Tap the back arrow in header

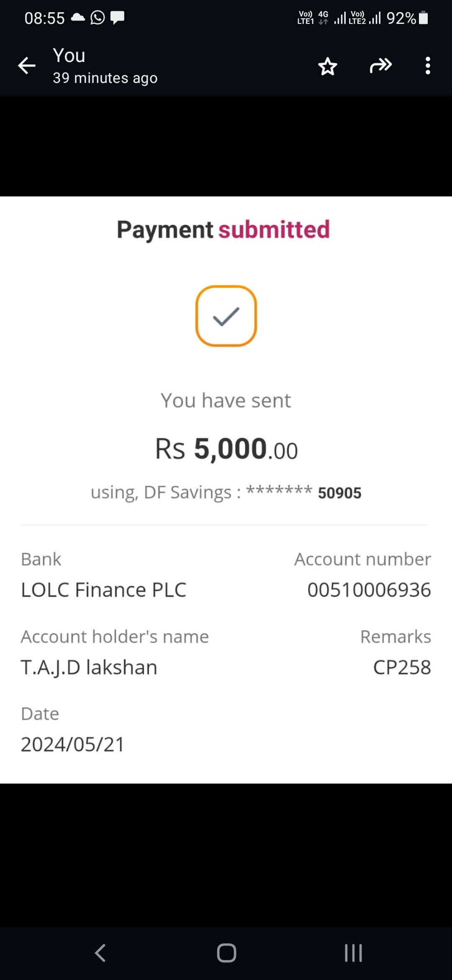[27, 66]
